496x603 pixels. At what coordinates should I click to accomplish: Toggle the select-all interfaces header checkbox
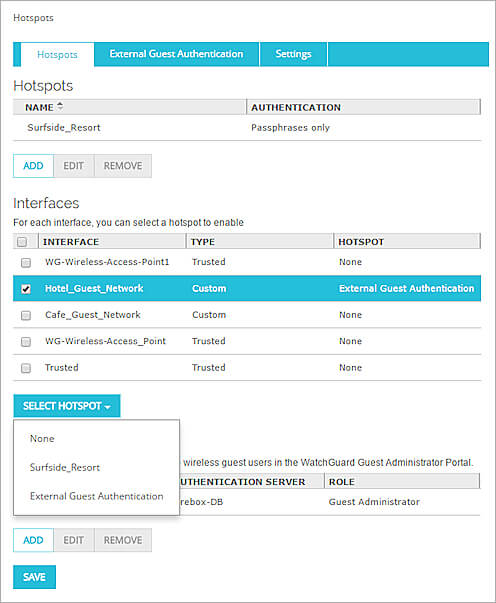tap(22, 242)
